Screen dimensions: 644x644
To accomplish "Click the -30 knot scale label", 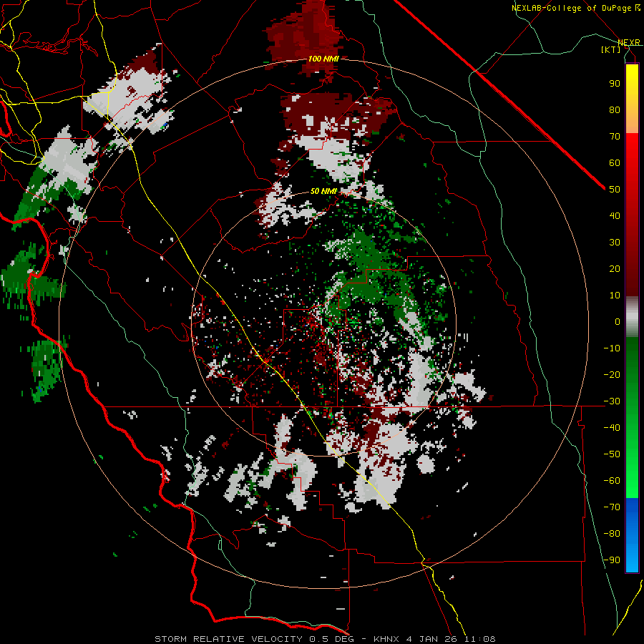I will [x=612, y=401].
